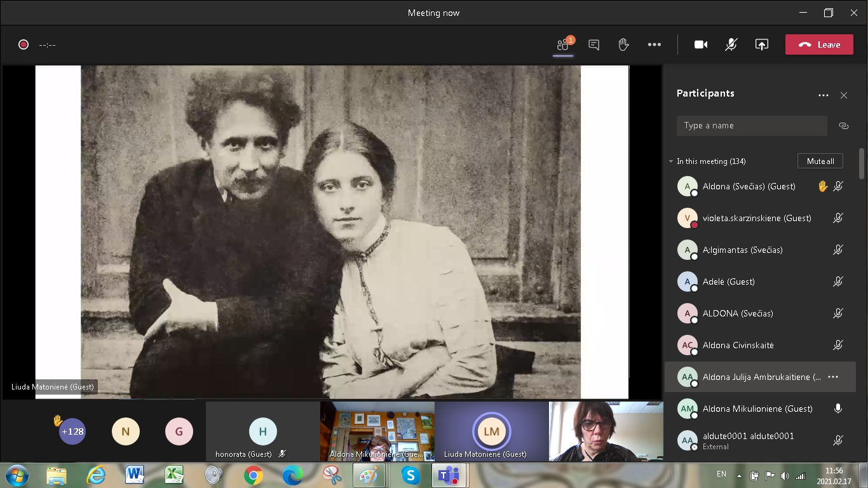Click the Mute all button
The height and width of the screenshot is (488, 868).
(820, 161)
